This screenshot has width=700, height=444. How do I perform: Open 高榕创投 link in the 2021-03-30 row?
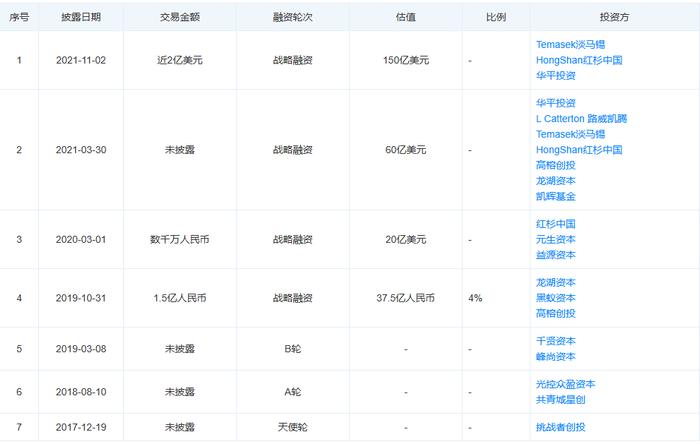click(556, 165)
